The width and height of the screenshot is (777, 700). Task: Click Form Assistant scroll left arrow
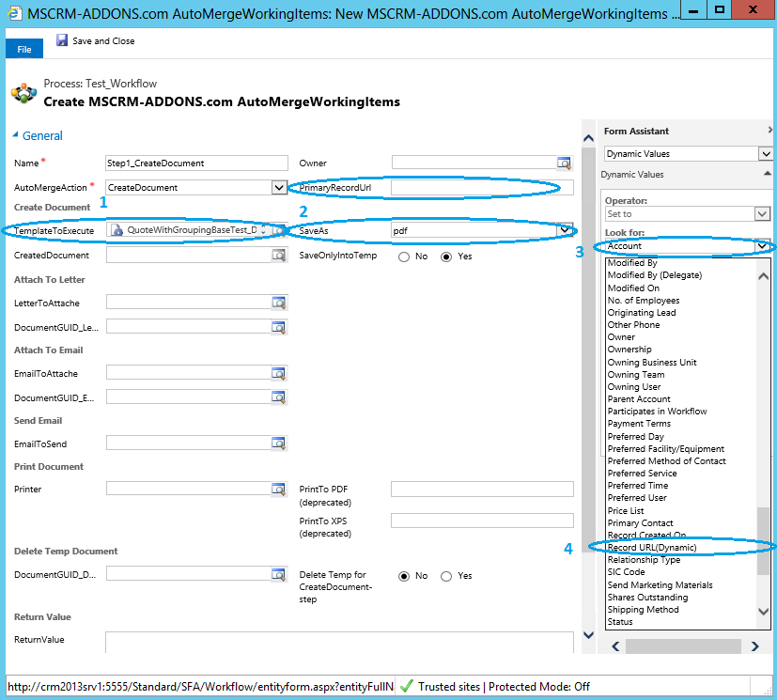point(615,646)
